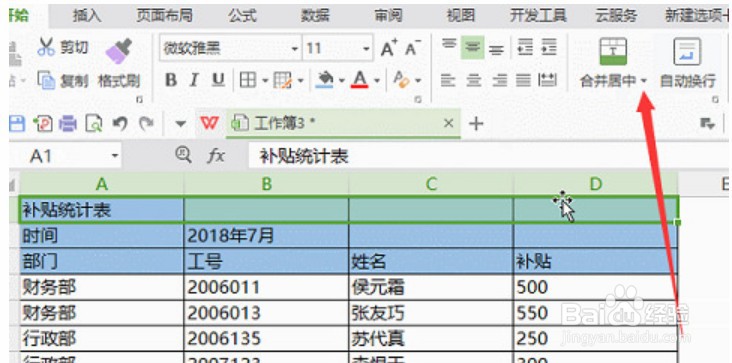Switch to the 数据 tab
The image size is (732, 363).
coord(315,15)
